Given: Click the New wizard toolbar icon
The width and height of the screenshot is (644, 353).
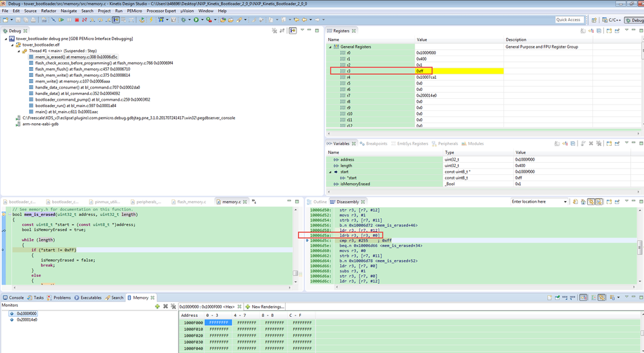Looking at the screenshot, I should [x=5, y=20].
